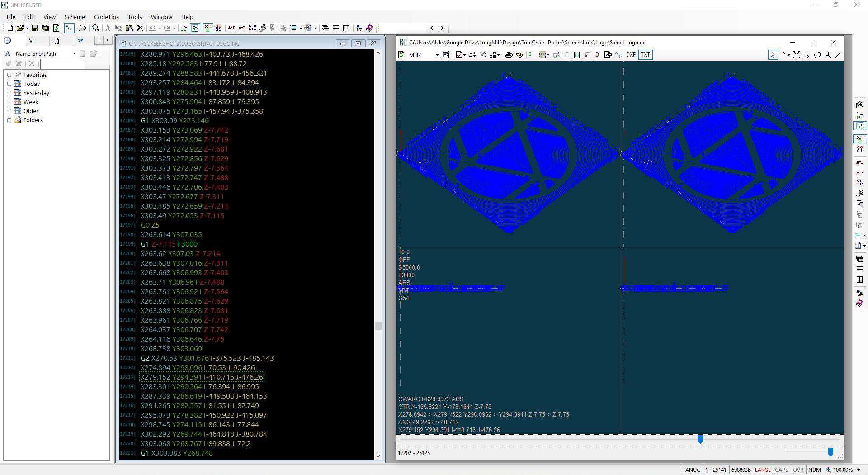Click the editor vertical scrollbar thumb
Viewport: 868px width, 475px height.
[378, 326]
